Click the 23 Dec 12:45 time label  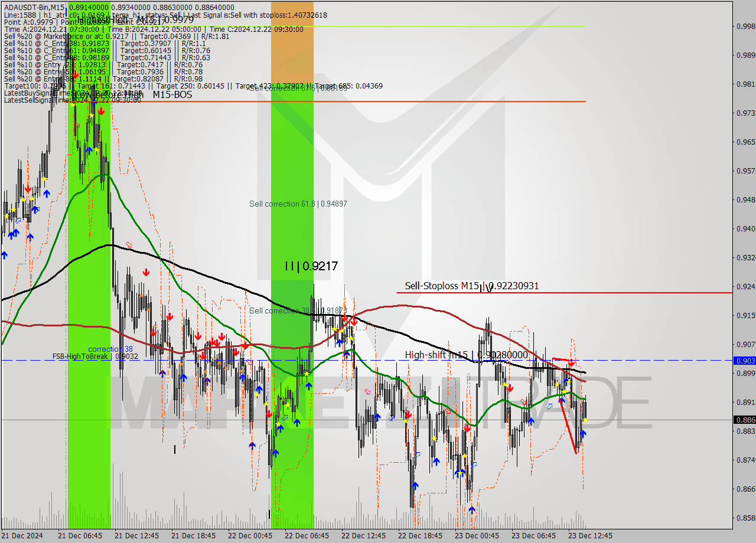tap(590, 536)
